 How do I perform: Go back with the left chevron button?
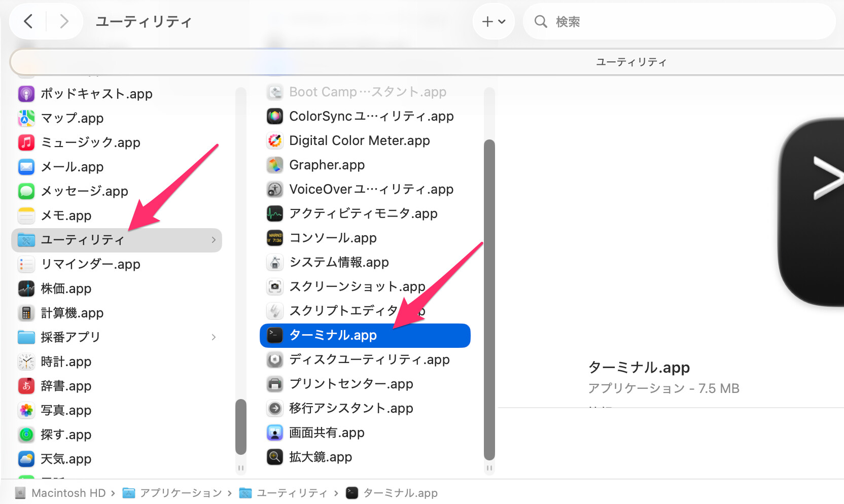tap(28, 21)
